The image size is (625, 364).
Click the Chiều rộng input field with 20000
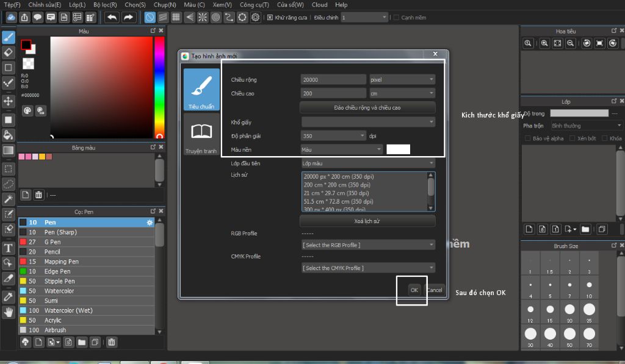coord(333,80)
